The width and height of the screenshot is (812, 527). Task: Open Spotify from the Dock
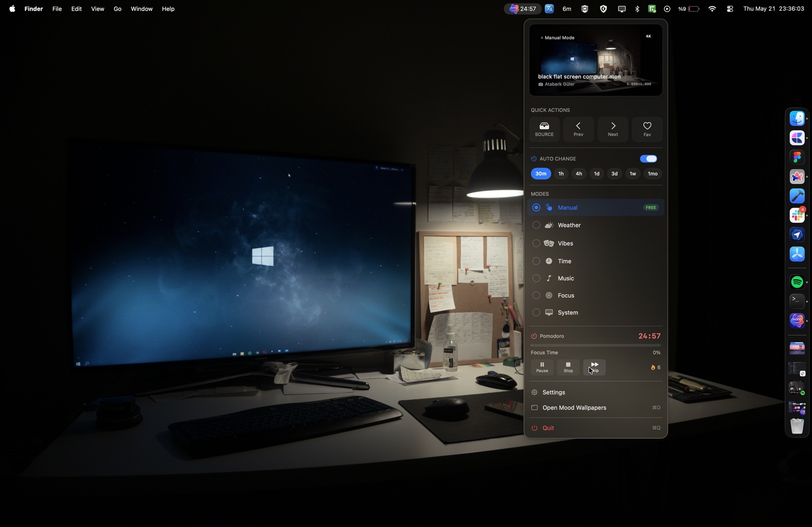(797, 282)
